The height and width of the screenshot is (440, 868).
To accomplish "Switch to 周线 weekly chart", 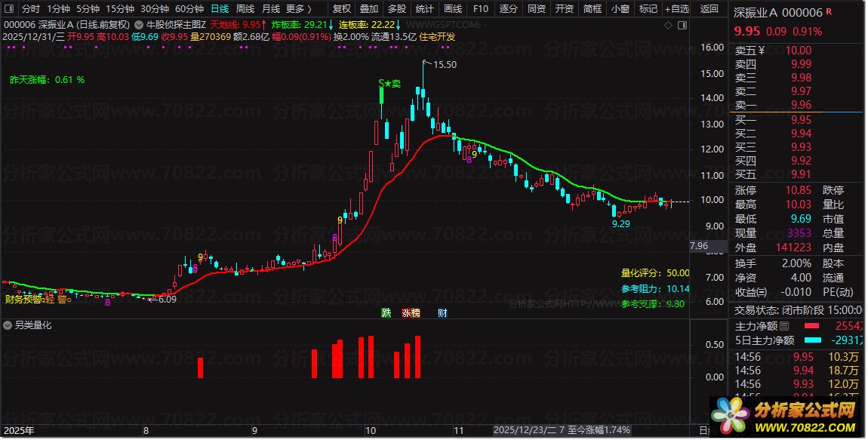I will pyautogui.click(x=245, y=9).
